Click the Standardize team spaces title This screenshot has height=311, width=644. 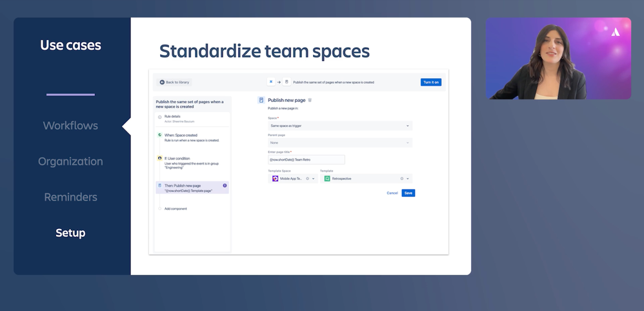pyautogui.click(x=265, y=52)
